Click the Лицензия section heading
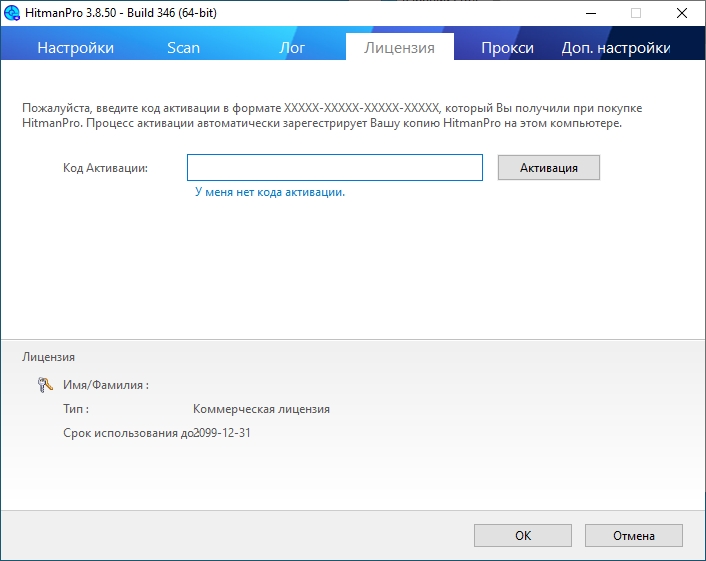Viewport: 706px width, 561px height. coord(48,356)
